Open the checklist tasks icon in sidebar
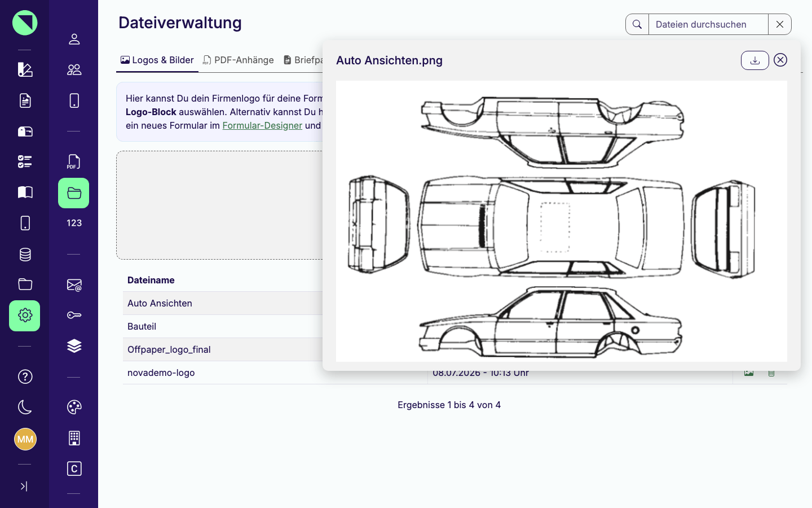Screen dimensions: 812x508 coord(25,161)
